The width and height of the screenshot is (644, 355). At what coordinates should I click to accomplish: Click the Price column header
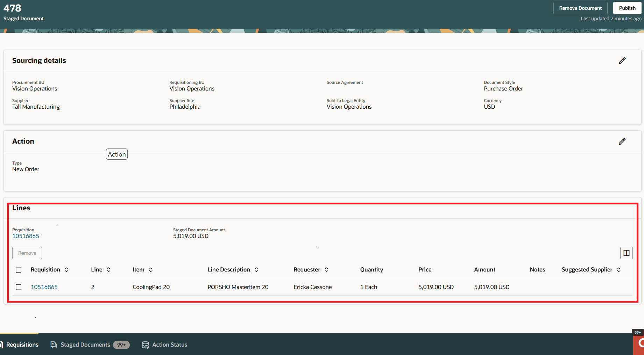(425, 270)
